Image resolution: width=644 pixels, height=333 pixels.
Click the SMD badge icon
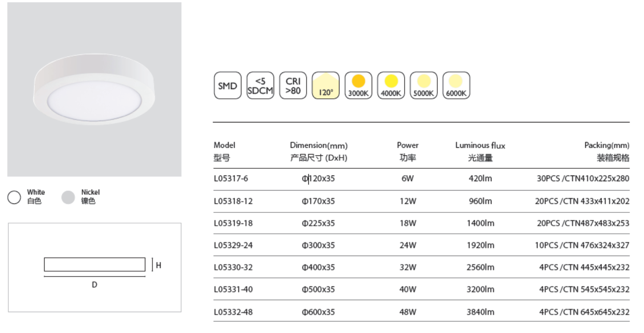pos(228,85)
